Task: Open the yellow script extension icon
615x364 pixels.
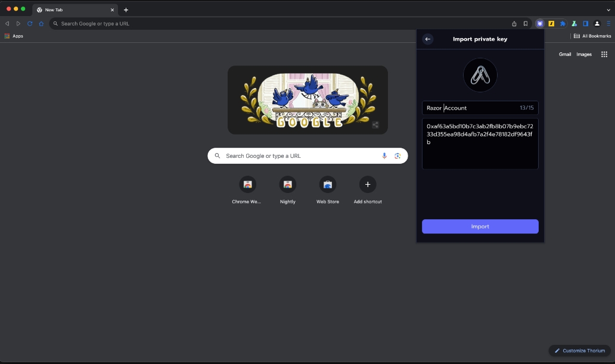Action: tap(551, 24)
